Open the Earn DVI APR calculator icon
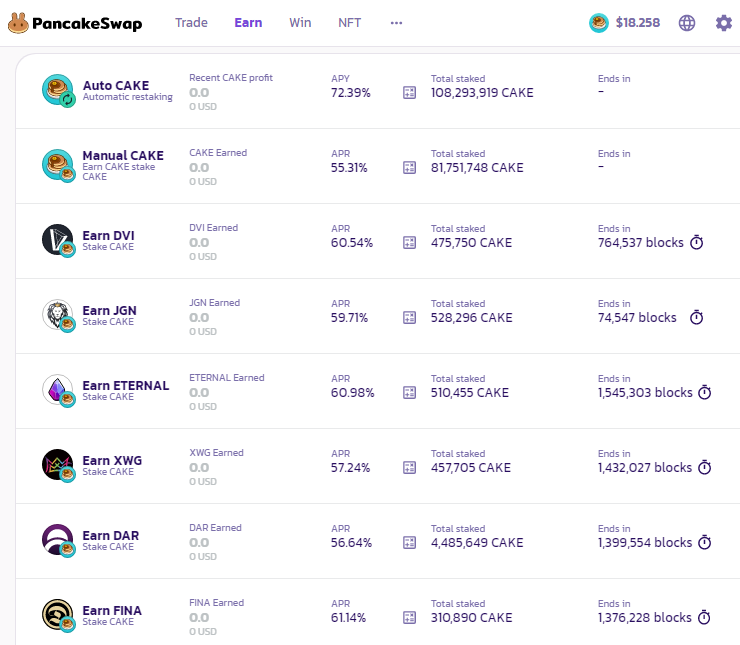Image resolution: width=740 pixels, height=645 pixels. 409,243
